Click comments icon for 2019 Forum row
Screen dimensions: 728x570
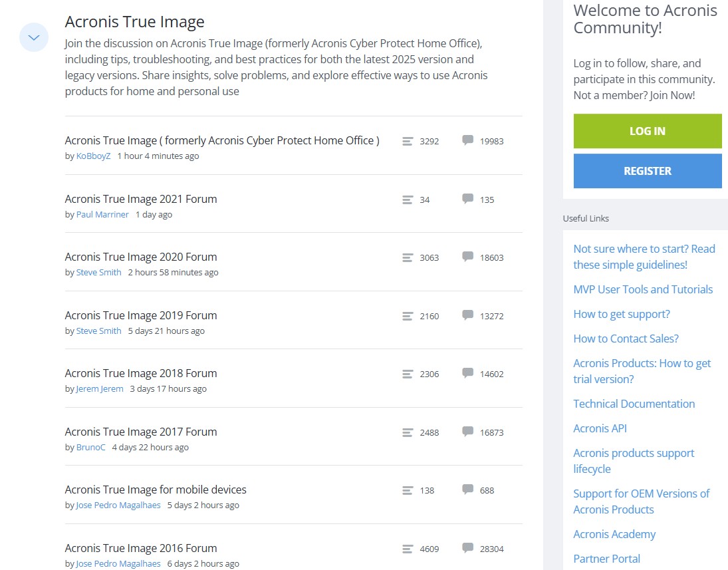(x=467, y=315)
